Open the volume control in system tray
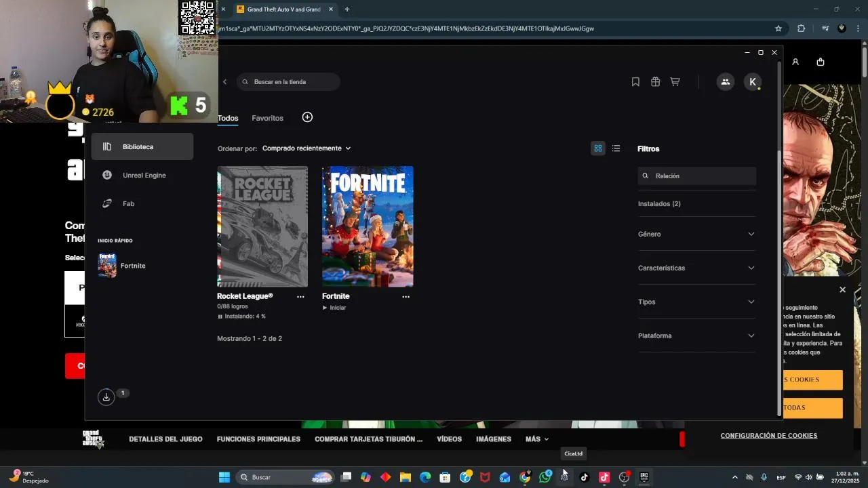868x488 pixels. (x=808, y=477)
